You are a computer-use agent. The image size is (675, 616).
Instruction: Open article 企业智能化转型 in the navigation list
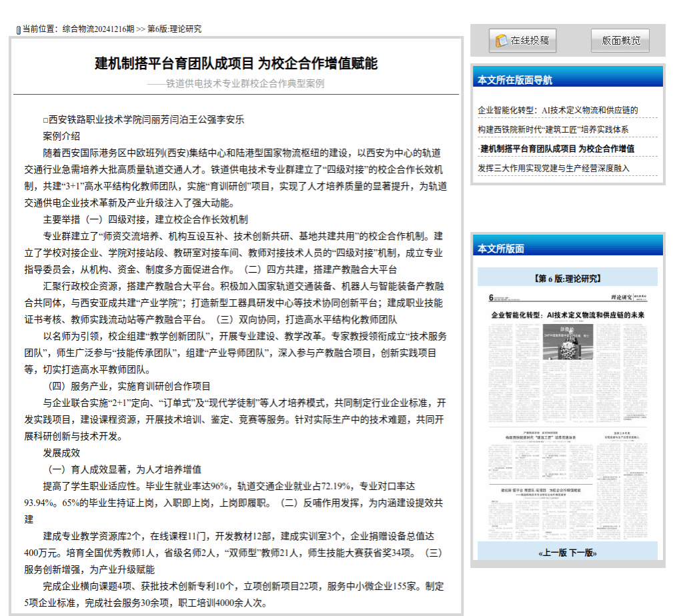(558, 110)
